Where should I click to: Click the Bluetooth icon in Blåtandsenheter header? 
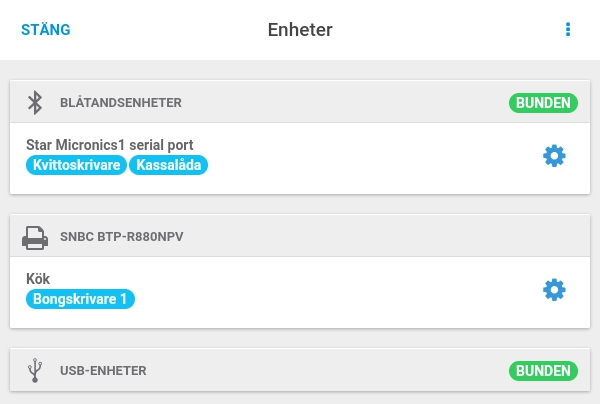tap(35, 103)
